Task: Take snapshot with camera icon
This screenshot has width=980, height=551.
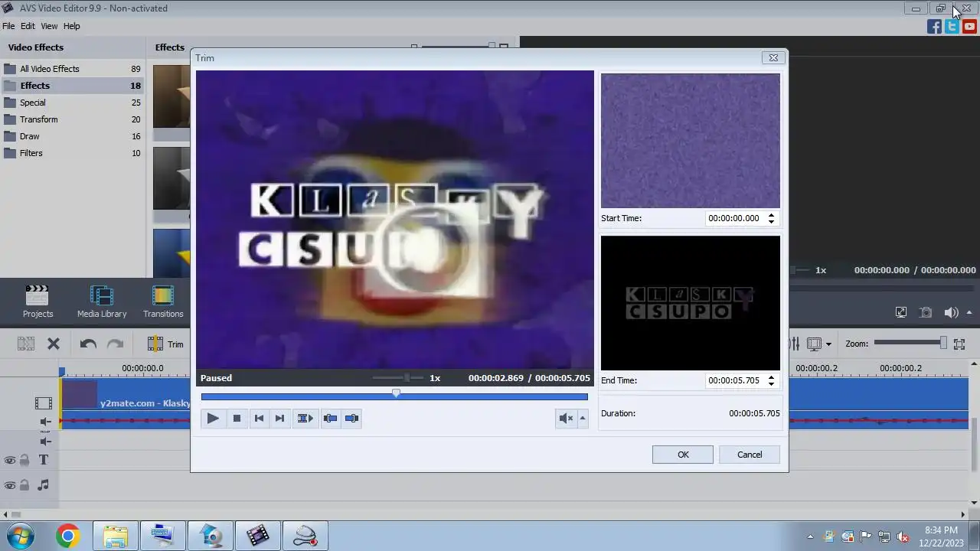Action: 926,312
